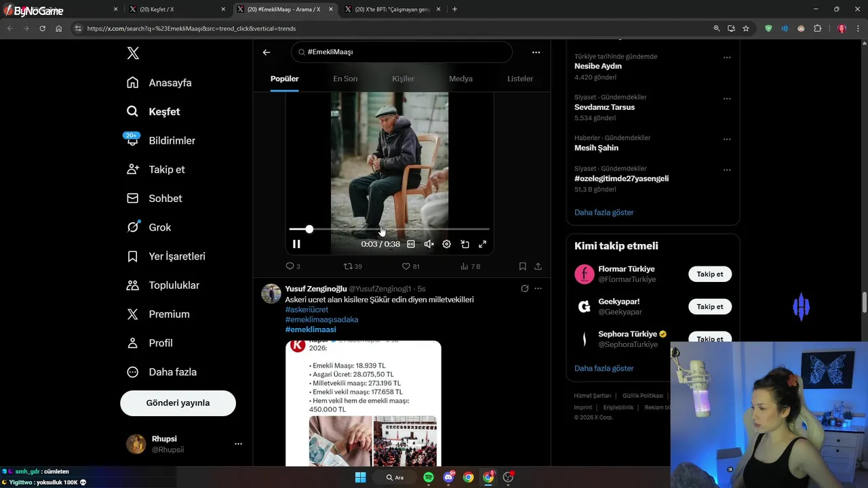Viewport: 868px width, 488px height.
Task: Click taskbar Ara search box
Action: [395, 477]
